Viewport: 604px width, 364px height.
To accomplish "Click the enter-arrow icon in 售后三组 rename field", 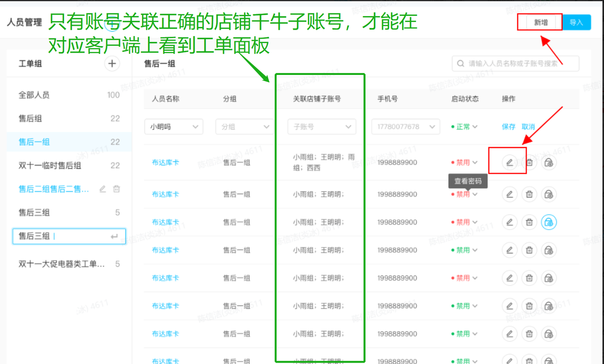I will point(114,236).
